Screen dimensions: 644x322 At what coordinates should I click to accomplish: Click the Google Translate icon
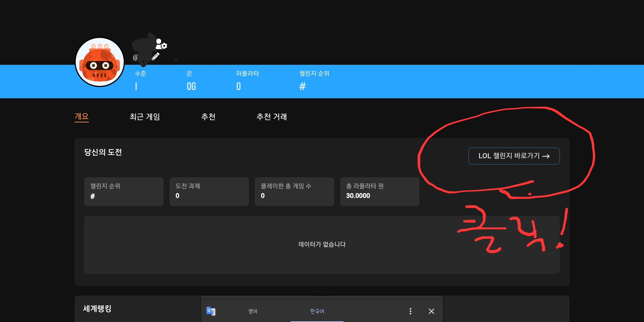[211, 311]
